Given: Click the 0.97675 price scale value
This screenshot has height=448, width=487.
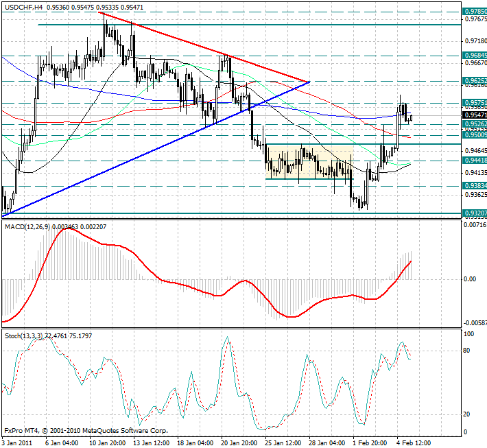Looking at the screenshot, I should [x=475, y=19].
